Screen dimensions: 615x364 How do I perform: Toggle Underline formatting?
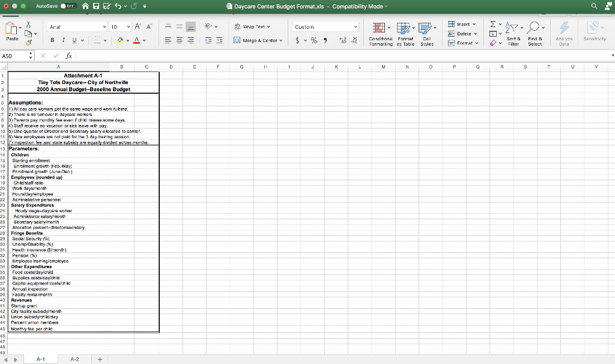[x=74, y=40]
